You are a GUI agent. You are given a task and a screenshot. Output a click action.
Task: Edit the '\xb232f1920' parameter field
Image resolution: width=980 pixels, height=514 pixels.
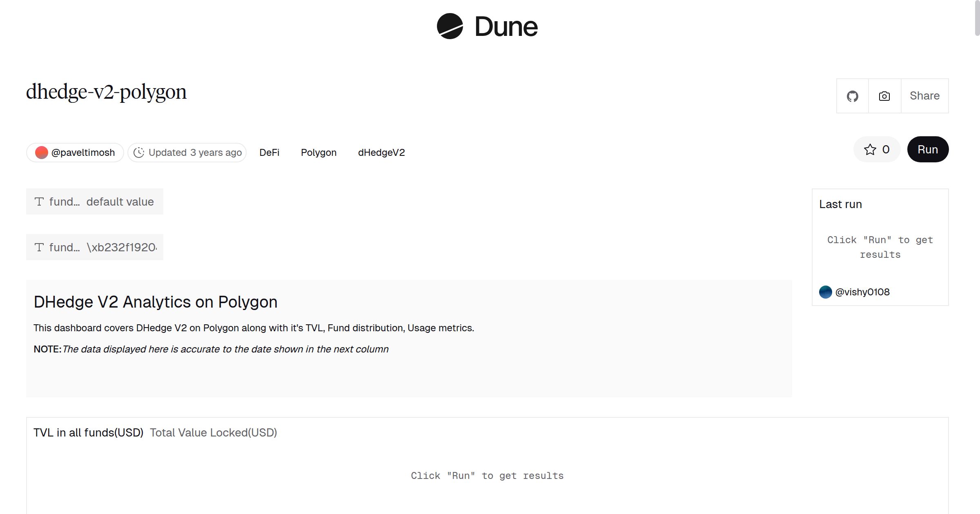[122, 247]
